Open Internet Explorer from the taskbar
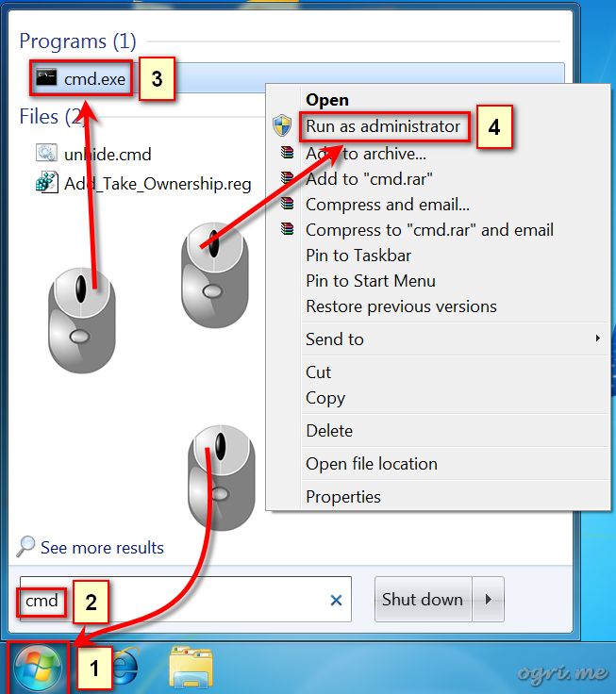The width and height of the screenshot is (616, 694). 126,668
